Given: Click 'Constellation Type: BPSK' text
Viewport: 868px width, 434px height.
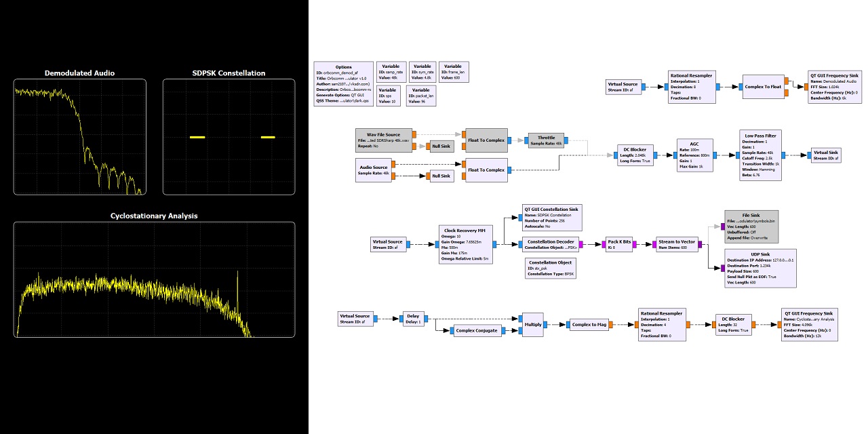Looking at the screenshot, I should [550, 274].
